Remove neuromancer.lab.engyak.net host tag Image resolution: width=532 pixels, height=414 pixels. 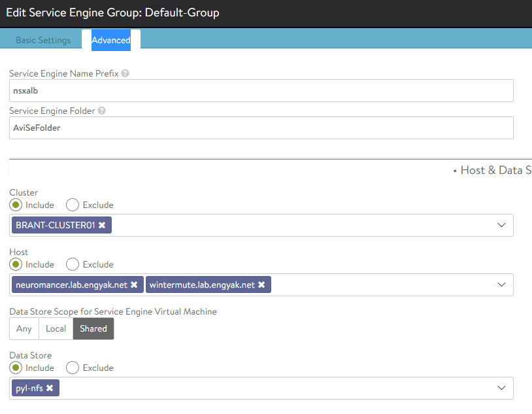(x=134, y=285)
